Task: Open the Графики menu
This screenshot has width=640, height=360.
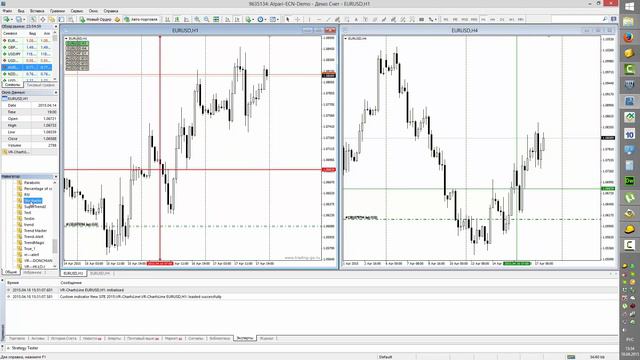Action: (x=57, y=11)
